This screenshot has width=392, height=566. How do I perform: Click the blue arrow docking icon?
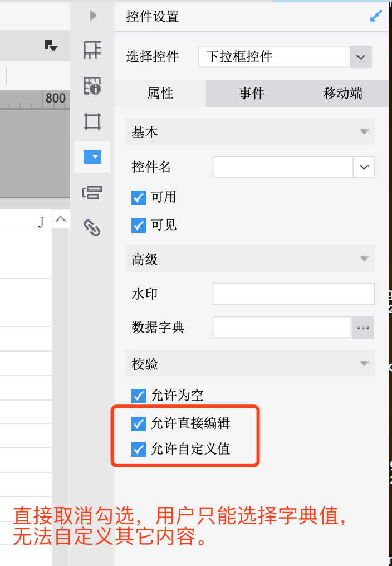coord(376,16)
